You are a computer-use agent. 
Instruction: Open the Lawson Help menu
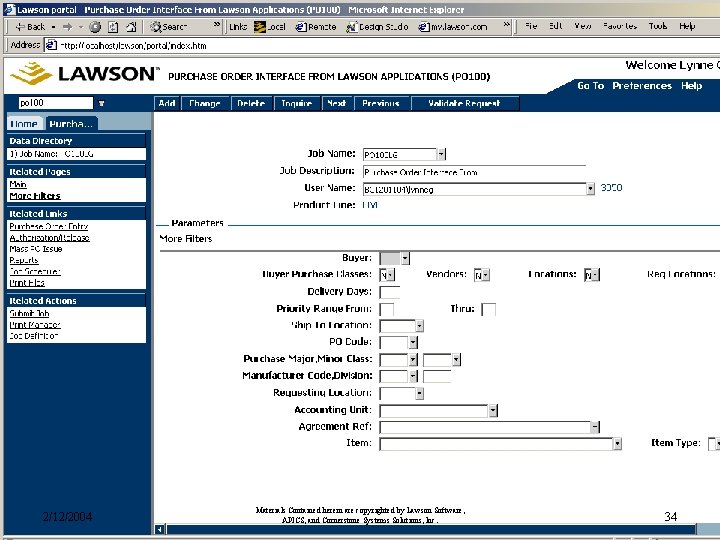pyautogui.click(x=692, y=86)
